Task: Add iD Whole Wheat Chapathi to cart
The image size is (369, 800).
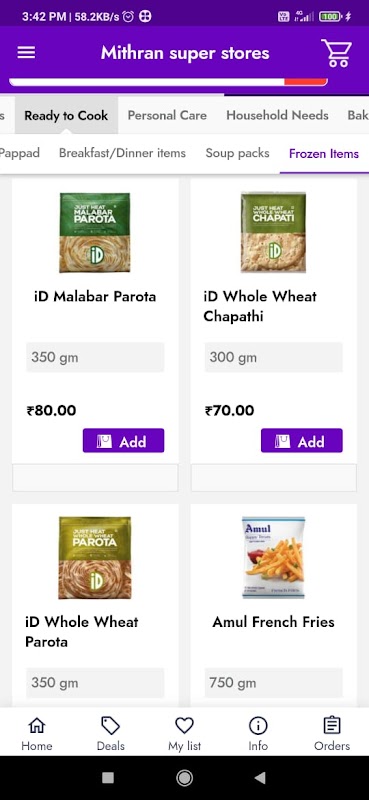Action: (x=302, y=441)
